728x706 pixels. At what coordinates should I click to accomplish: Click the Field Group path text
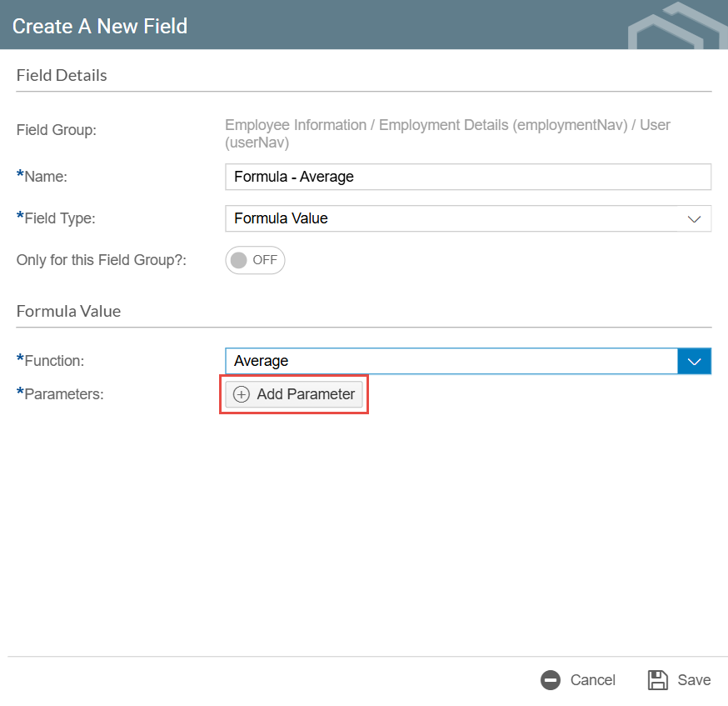pyautogui.click(x=447, y=133)
